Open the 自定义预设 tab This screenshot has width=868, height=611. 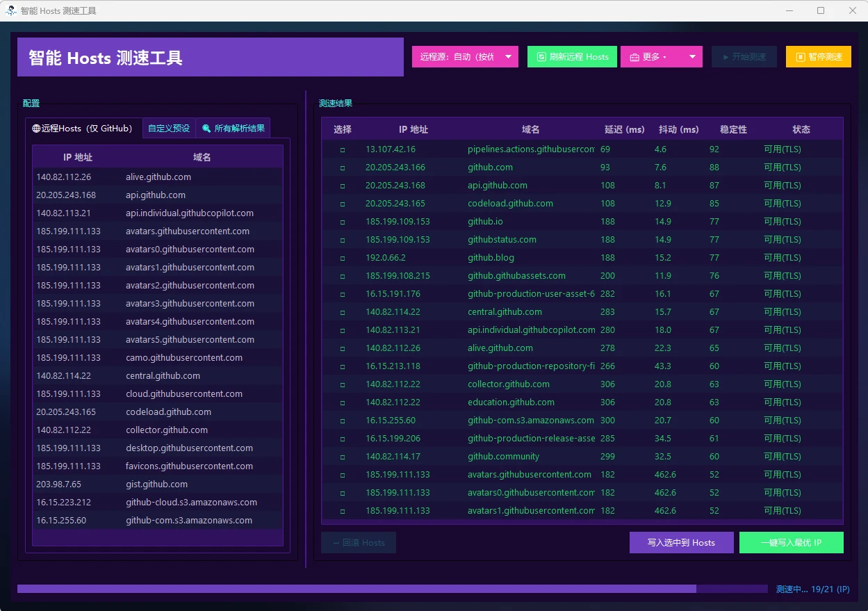coord(169,129)
